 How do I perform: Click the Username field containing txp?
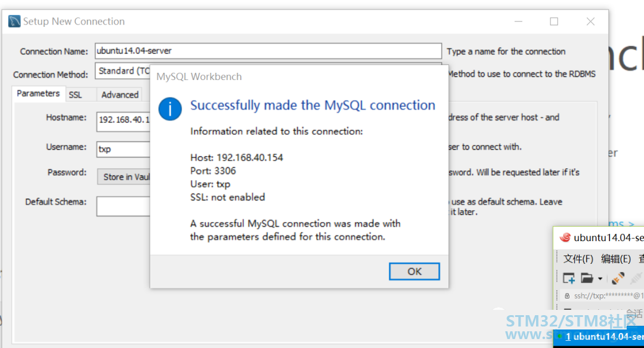123,149
